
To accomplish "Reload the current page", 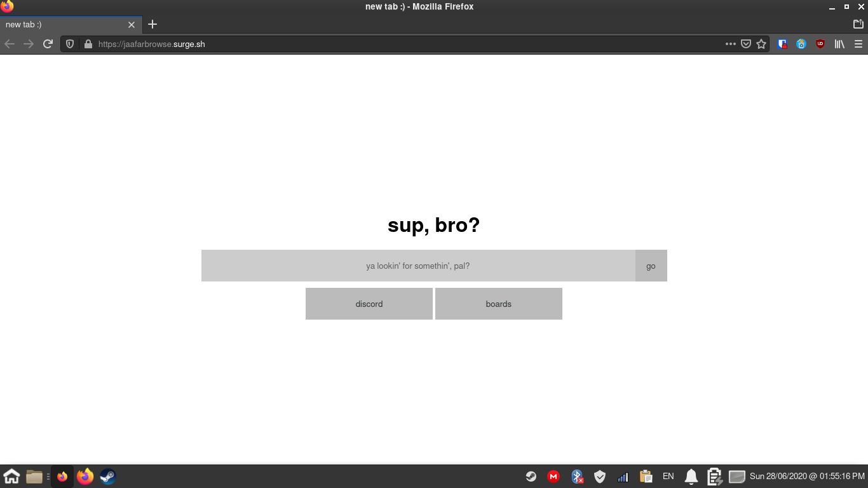I will pos(48,44).
